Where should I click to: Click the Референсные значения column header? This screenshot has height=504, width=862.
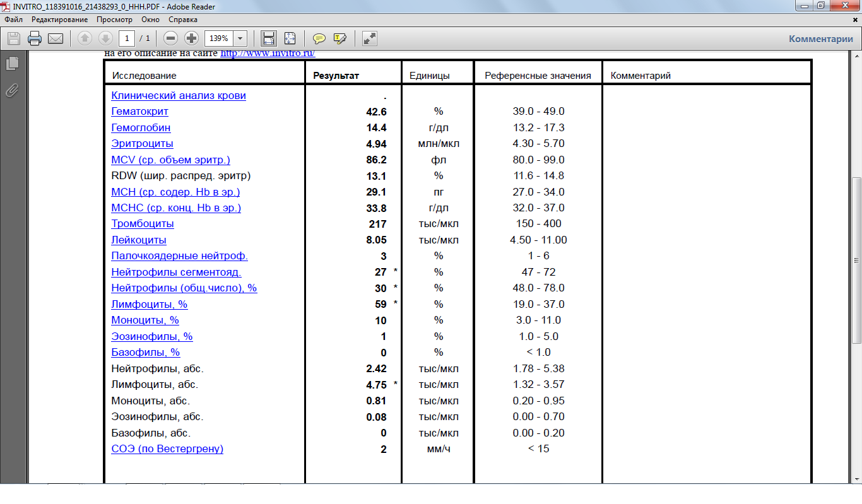538,76
